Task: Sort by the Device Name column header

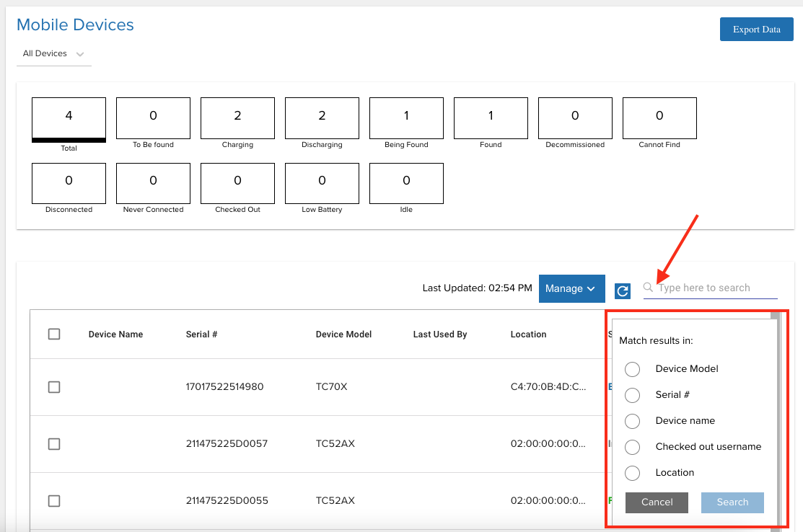Action: (115, 334)
